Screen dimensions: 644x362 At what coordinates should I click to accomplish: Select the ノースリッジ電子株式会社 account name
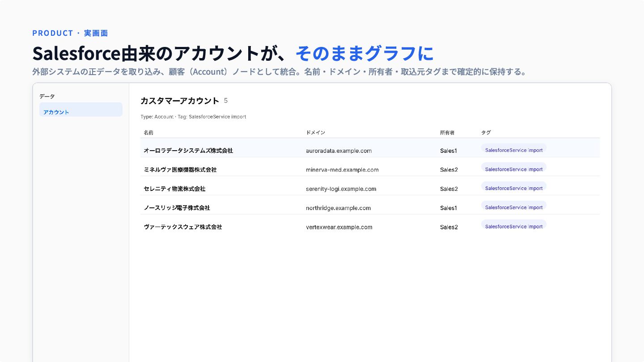pos(177,208)
